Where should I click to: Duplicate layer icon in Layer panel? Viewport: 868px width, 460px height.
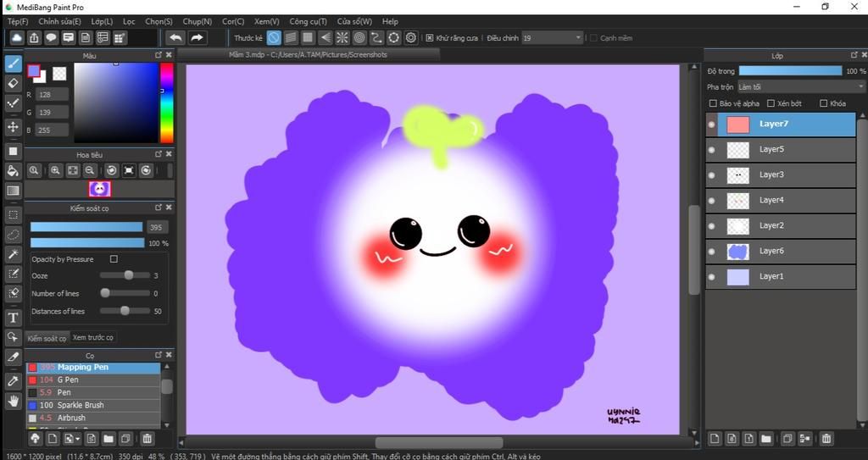click(787, 439)
